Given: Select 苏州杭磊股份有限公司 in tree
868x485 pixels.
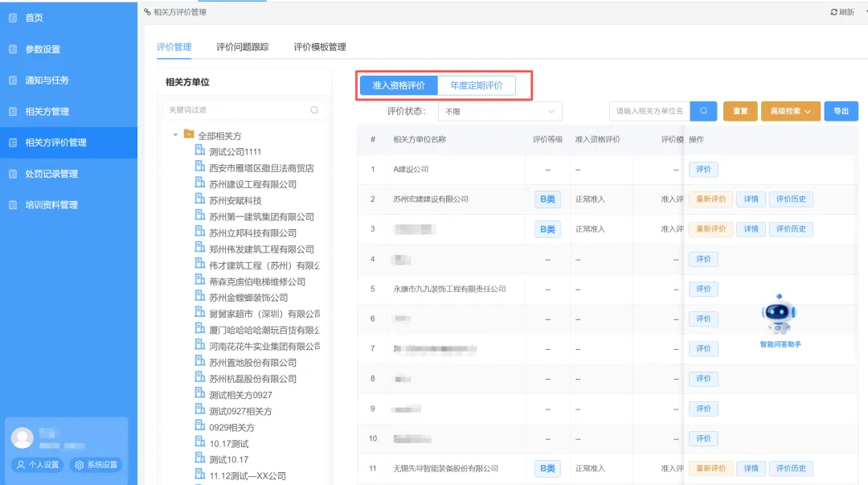Looking at the screenshot, I should pyautogui.click(x=252, y=379).
